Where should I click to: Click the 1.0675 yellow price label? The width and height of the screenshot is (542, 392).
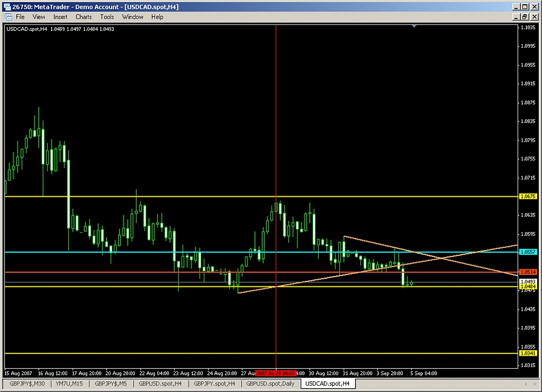(x=528, y=196)
